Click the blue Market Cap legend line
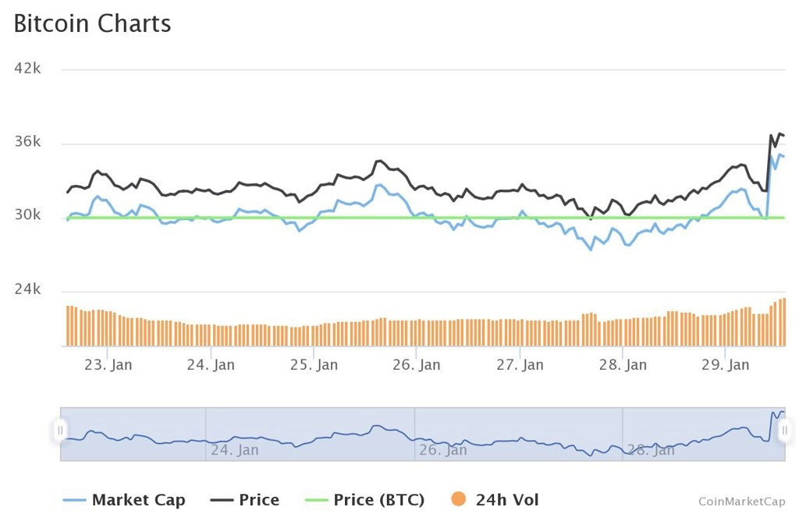799x532 pixels. click(x=74, y=500)
